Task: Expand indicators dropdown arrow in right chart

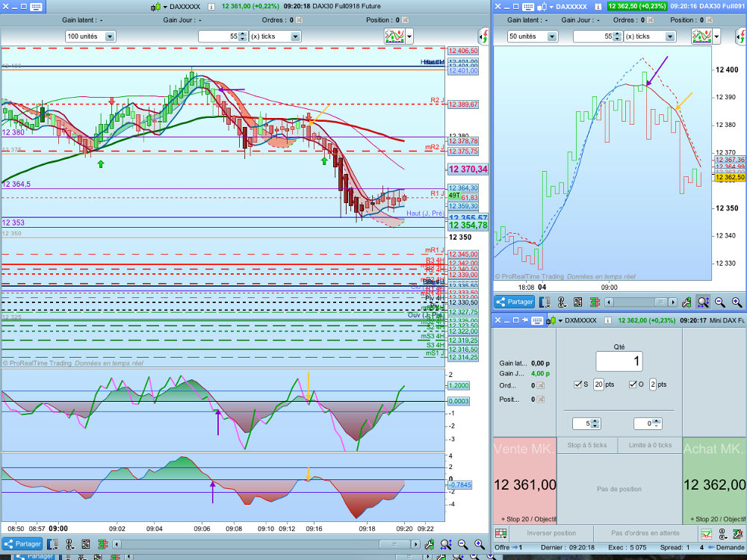Action: 716,36
